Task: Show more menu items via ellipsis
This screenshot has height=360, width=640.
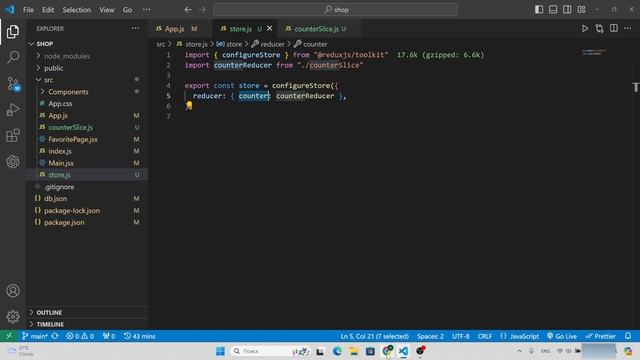Action: click(147, 9)
